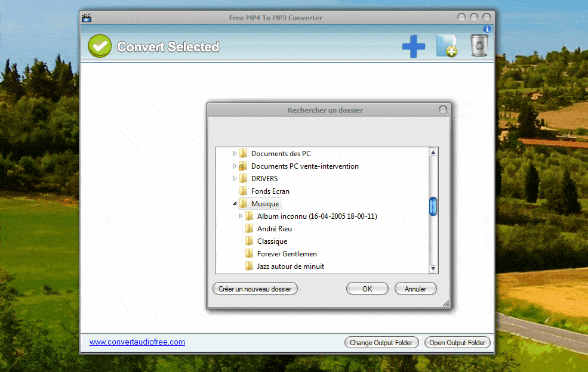Viewport: 588px width, 372px height.
Task: Click the Jazz autour de minuit folder icon
Action: tap(250, 266)
